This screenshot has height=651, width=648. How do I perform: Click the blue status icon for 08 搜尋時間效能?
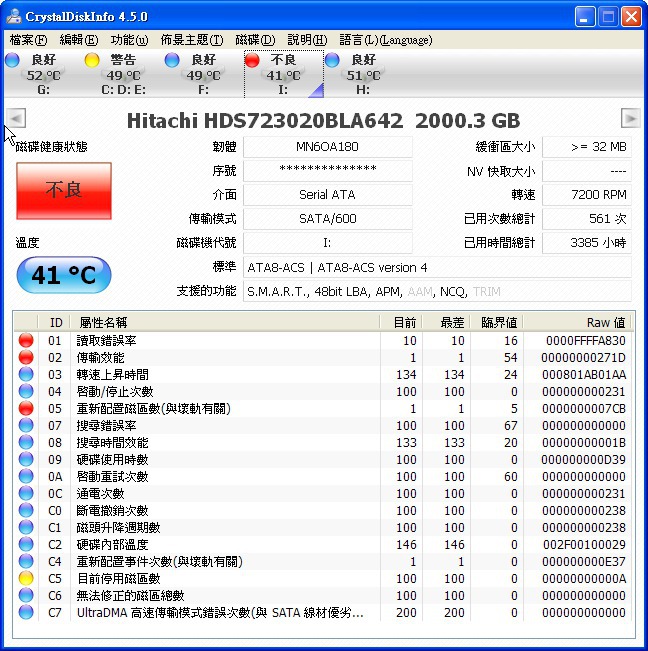click(x=26, y=443)
